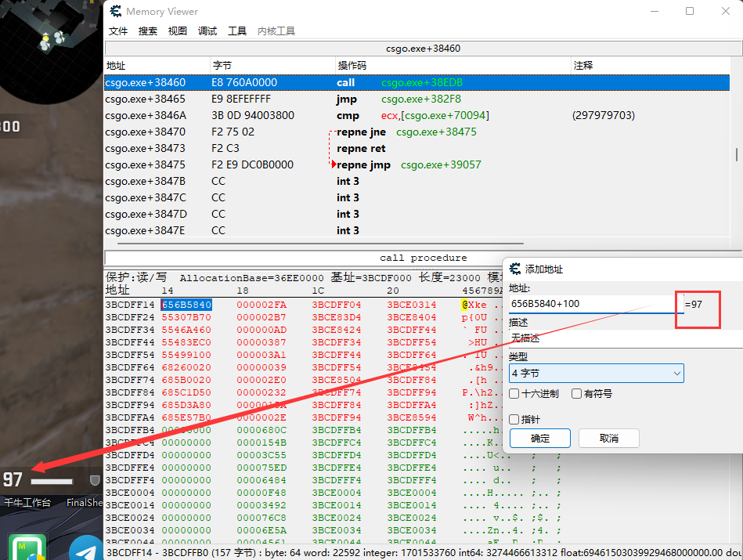Click the 描述 field showing 无描述
Screen dimensions: 743x560
[626, 338]
